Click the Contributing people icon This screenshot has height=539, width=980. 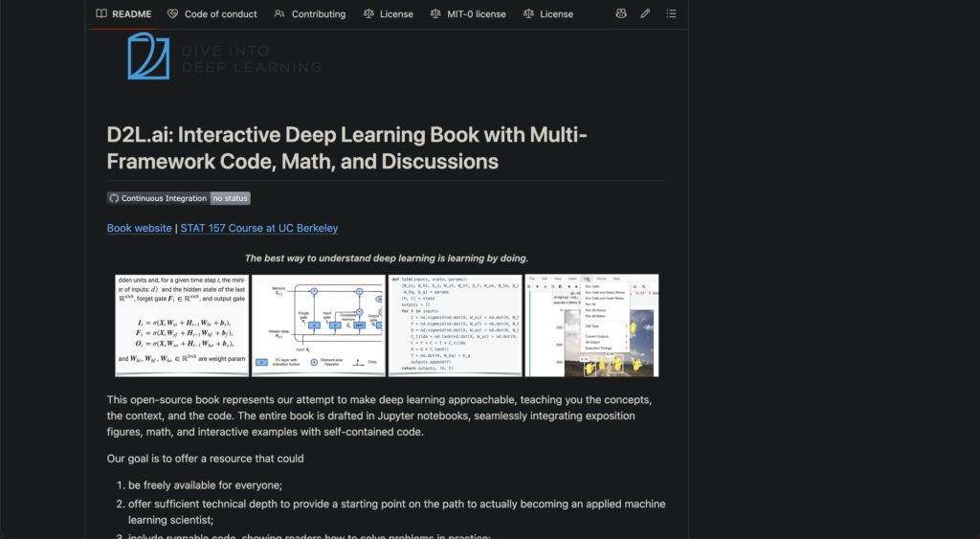point(279,13)
